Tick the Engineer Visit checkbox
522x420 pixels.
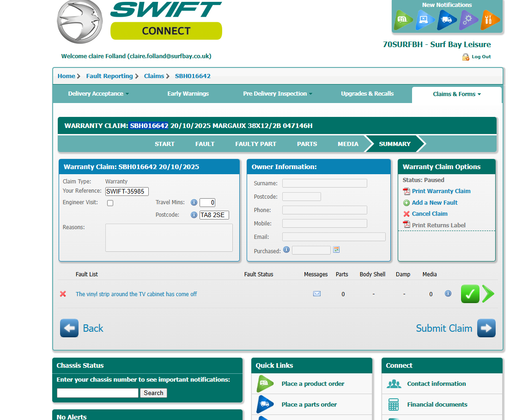pyautogui.click(x=110, y=203)
